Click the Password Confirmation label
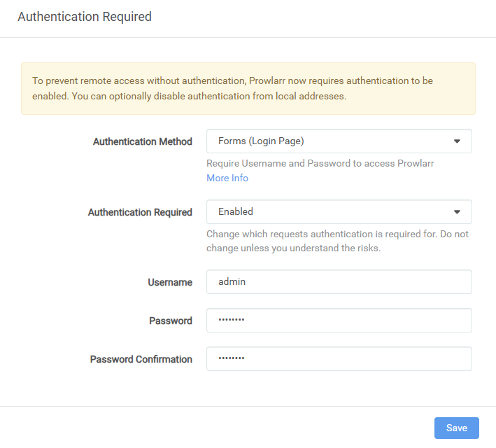496x448 pixels. 141,359
